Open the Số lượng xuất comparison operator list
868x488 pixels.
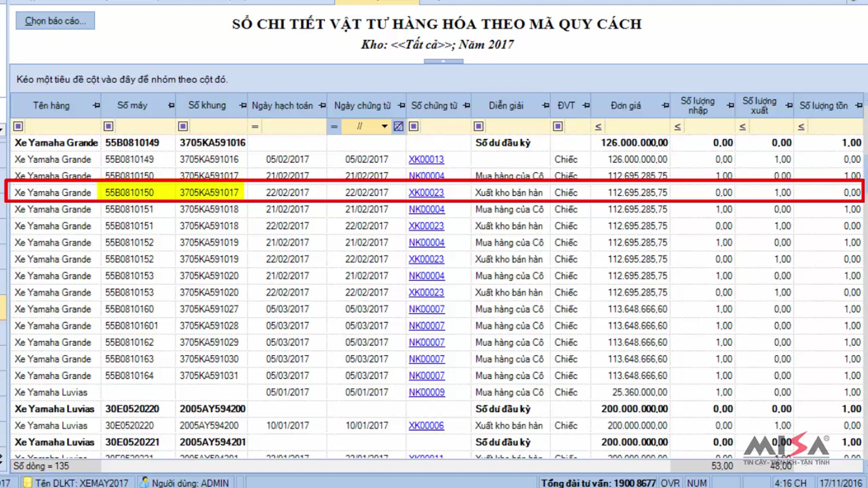[x=743, y=127]
